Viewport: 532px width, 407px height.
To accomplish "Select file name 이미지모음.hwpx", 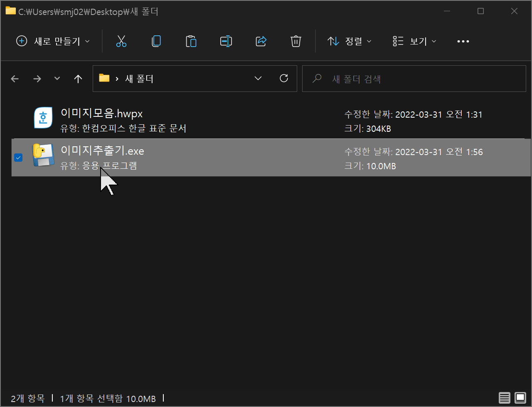I will coord(102,113).
